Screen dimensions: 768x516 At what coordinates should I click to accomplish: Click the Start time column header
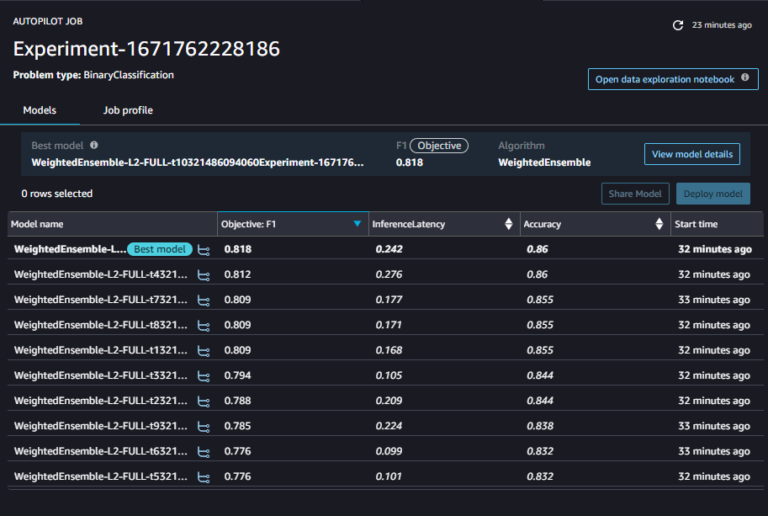[696, 224]
